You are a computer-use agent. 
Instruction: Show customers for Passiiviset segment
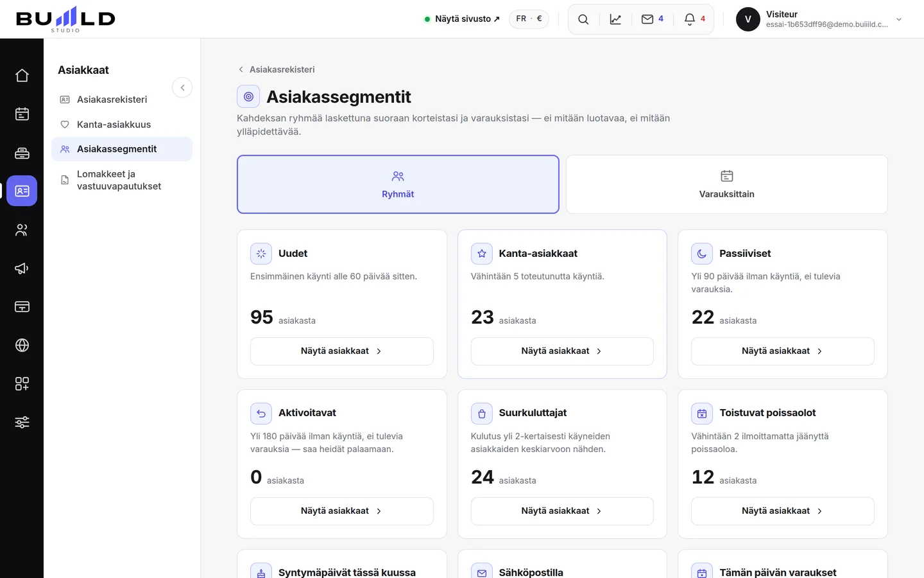click(783, 351)
